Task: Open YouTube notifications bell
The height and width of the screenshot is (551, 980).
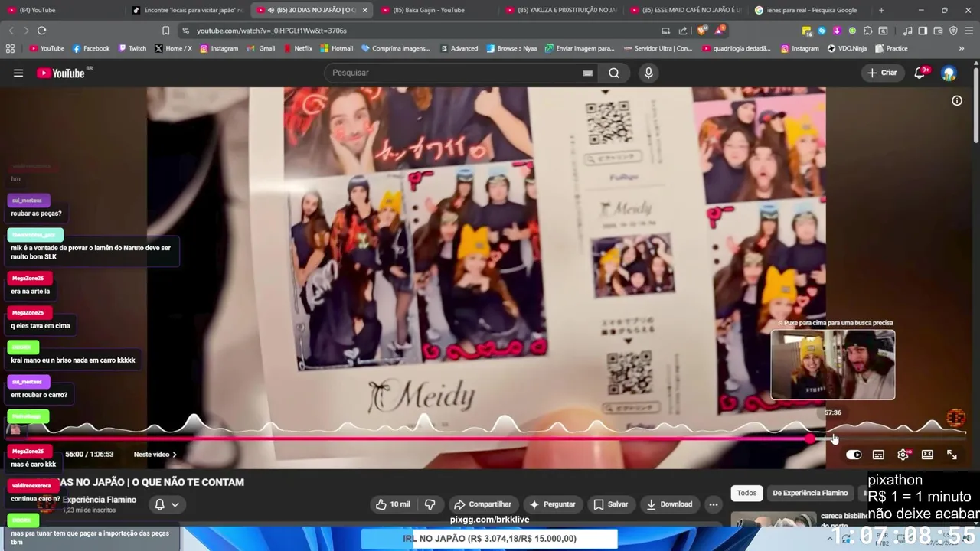Action: (x=920, y=73)
